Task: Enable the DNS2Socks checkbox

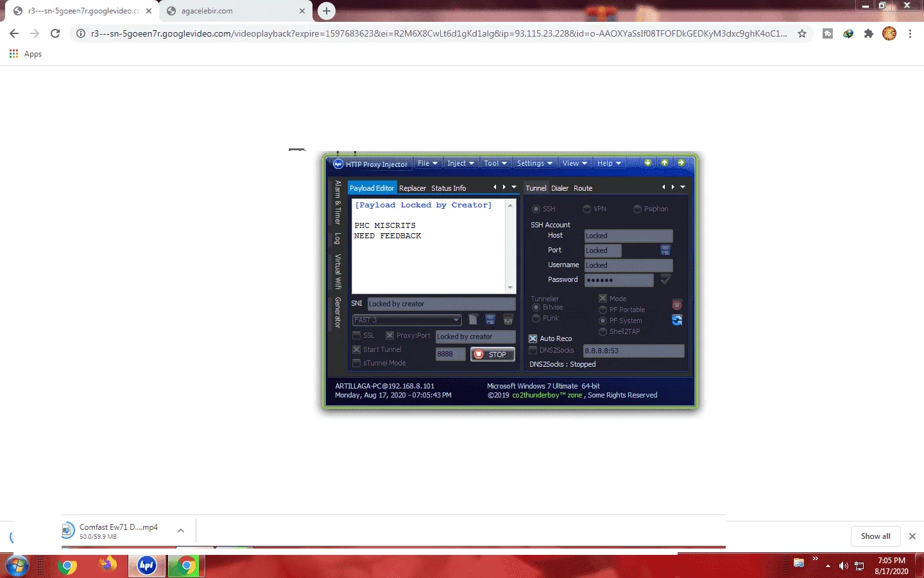Action: [x=533, y=350]
